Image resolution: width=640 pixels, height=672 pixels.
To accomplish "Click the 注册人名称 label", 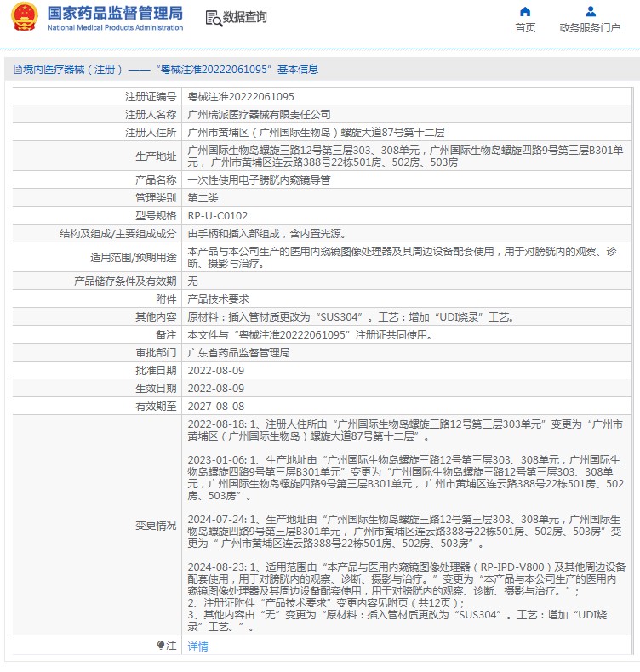I will click(151, 115).
